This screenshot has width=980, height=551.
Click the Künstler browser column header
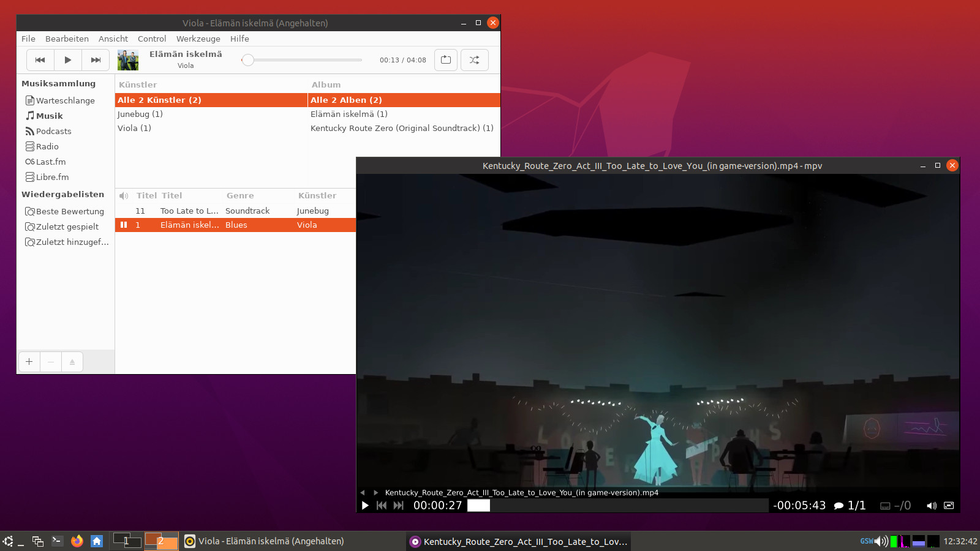pos(138,84)
